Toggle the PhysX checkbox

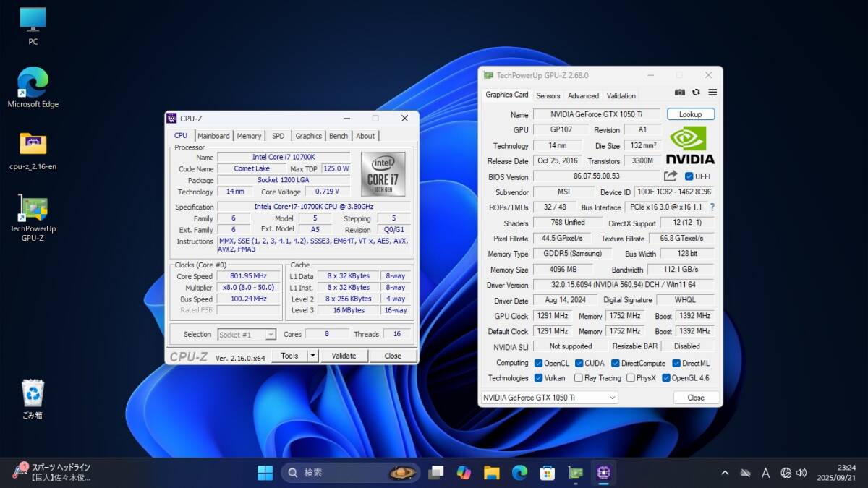point(631,377)
